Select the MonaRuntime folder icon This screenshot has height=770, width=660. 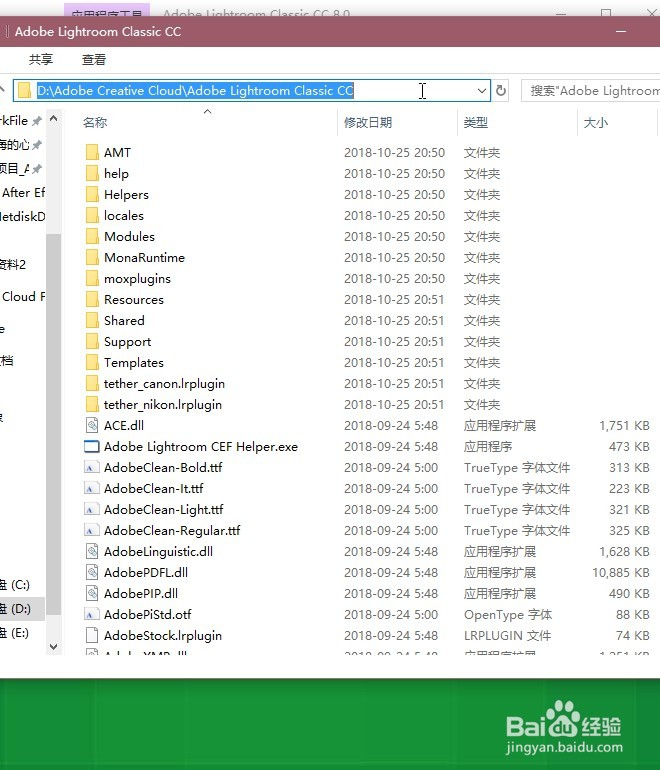pyautogui.click(x=92, y=257)
